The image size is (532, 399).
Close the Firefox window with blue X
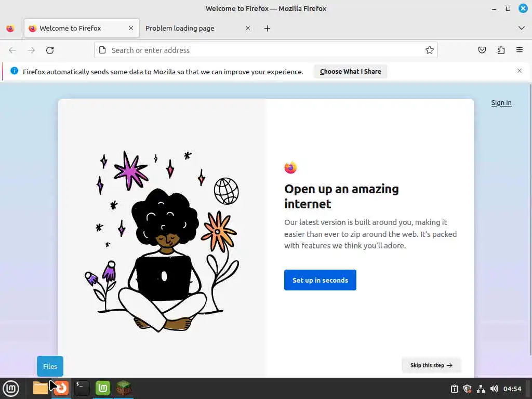pos(523,8)
